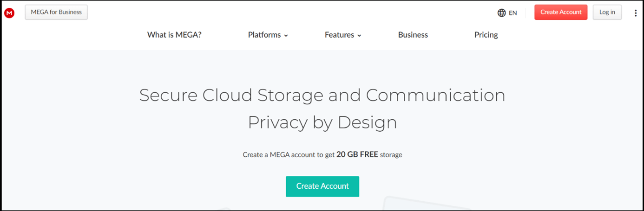644x211 pixels.
Task: Open the What is MEGA? page
Action: 174,35
